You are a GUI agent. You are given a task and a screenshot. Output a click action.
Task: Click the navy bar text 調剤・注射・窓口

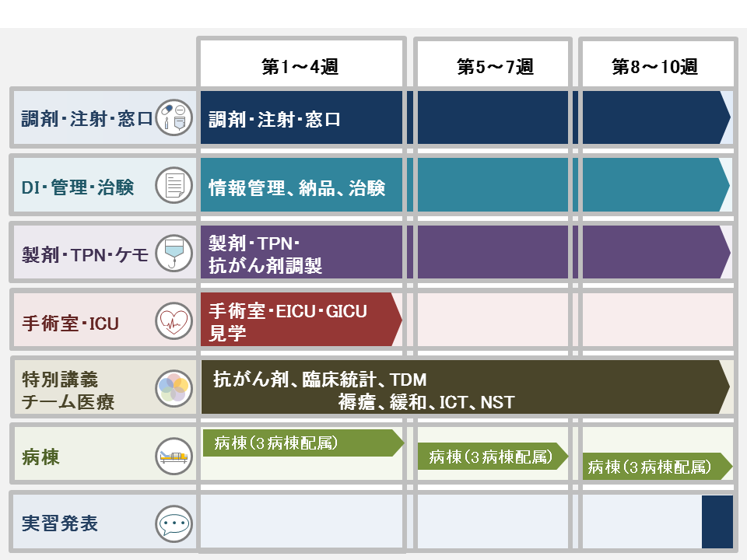coord(275,119)
